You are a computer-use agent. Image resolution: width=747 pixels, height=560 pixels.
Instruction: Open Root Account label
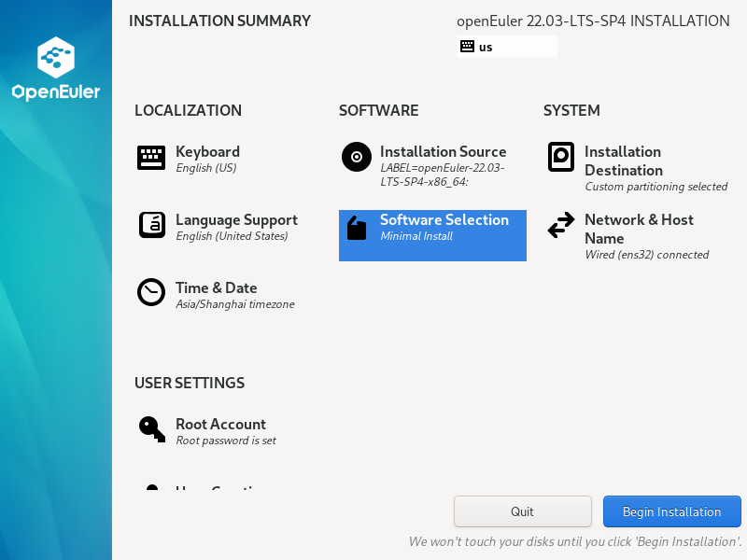coord(221,424)
